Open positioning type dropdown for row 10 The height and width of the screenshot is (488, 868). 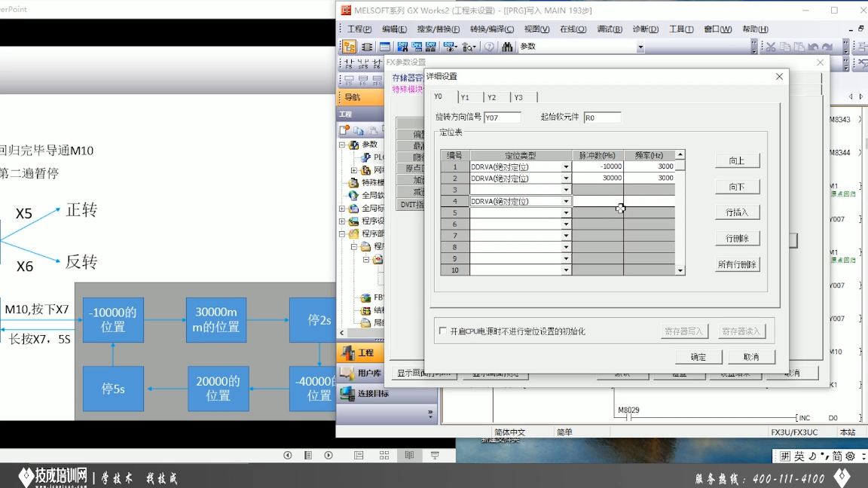566,270
